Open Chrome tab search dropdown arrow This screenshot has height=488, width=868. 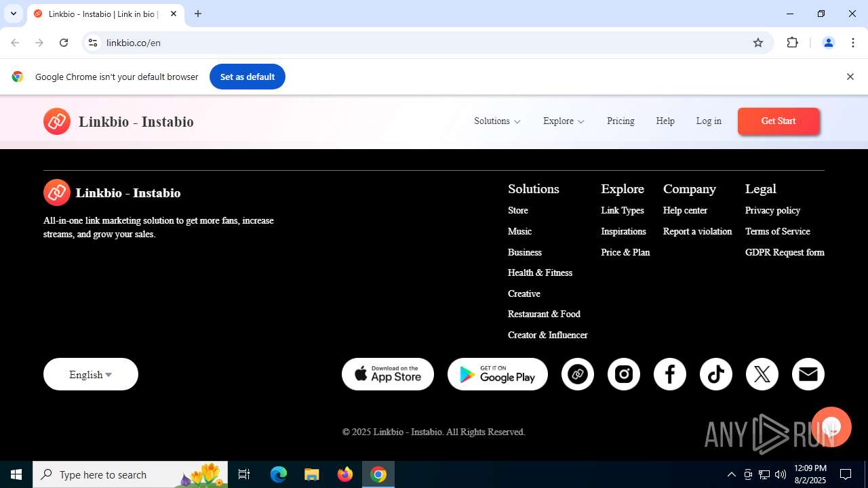[14, 14]
